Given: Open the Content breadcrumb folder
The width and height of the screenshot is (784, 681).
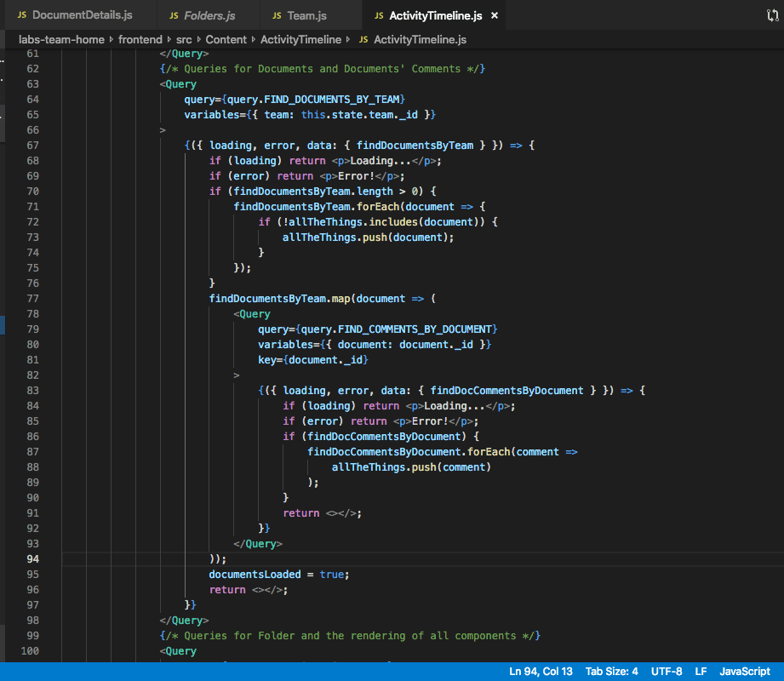Looking at the screenshot, I should [226, 40].
